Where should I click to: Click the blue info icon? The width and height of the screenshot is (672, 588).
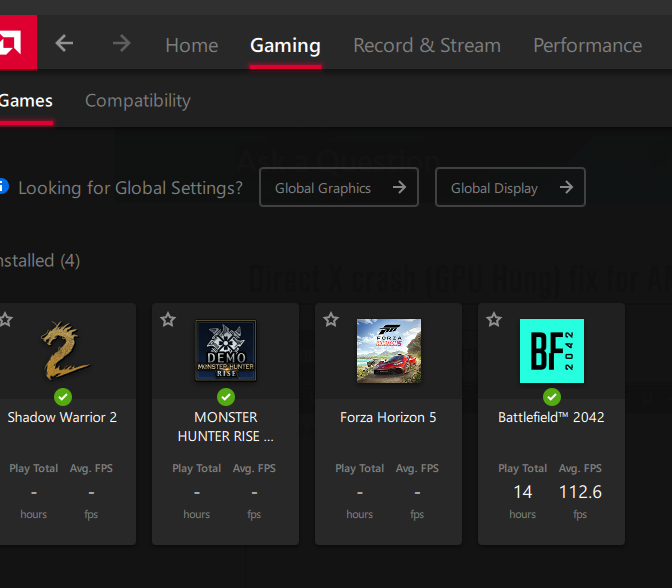click(3, 186)
